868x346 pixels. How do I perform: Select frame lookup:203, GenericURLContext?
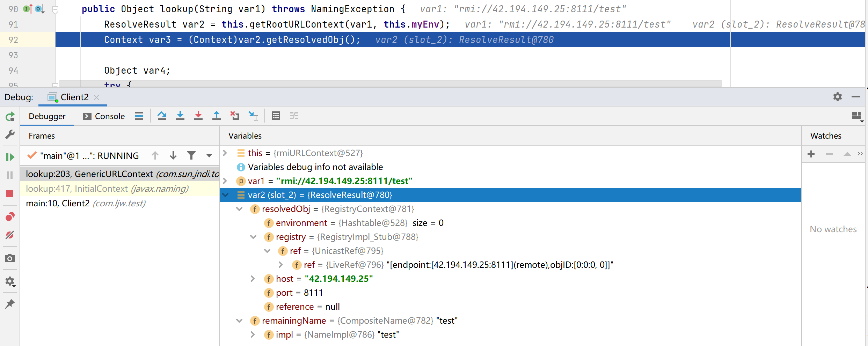pyautogui.click(x=120, y=174)
